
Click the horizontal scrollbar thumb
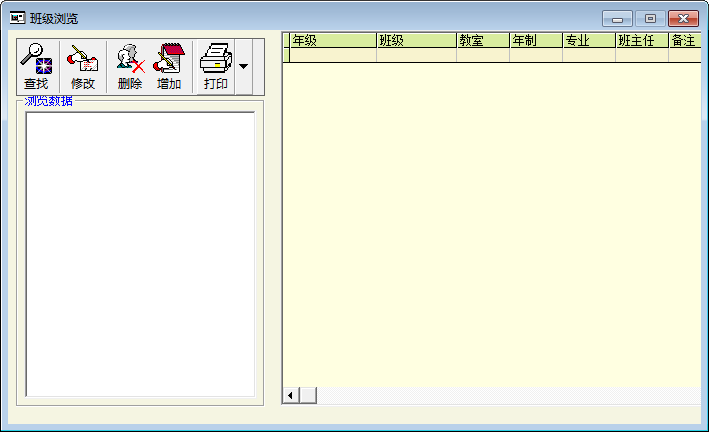tap(308, 395)
